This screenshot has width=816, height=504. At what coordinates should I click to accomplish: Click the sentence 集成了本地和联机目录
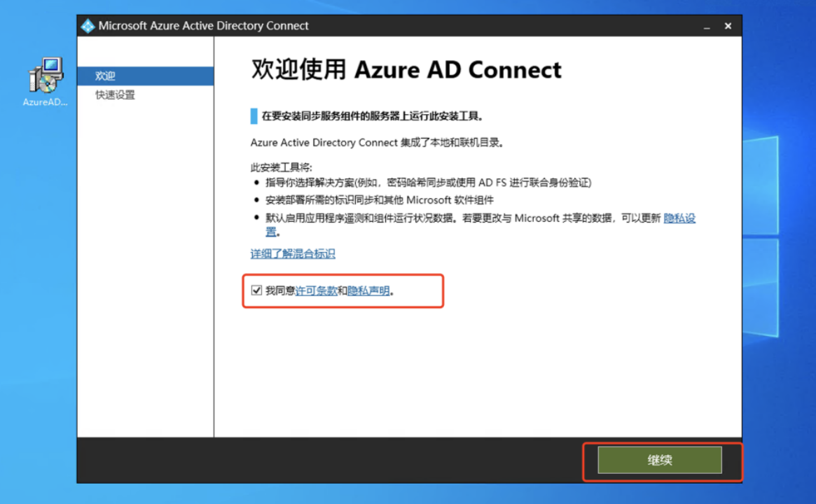[x=378, y=143]
